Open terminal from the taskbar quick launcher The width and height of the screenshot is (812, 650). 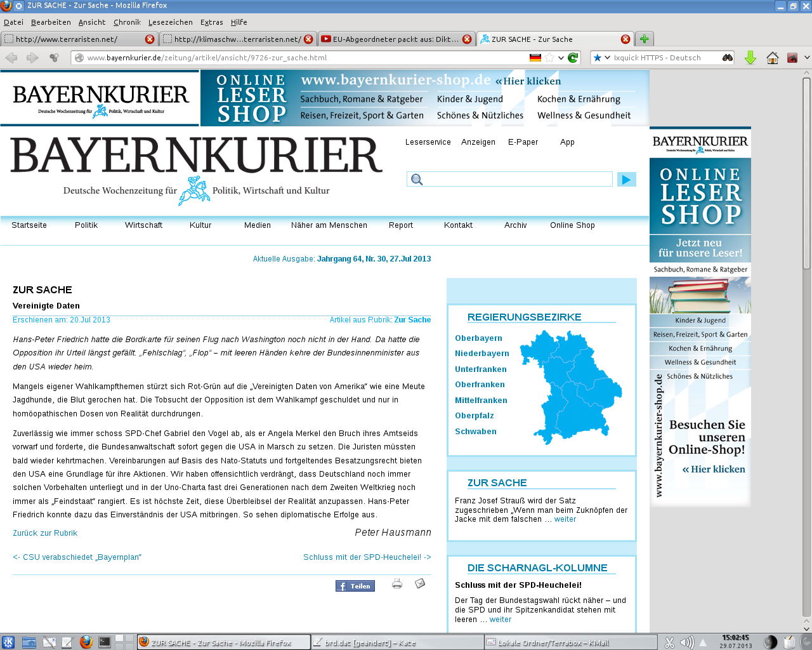[105, 642]
